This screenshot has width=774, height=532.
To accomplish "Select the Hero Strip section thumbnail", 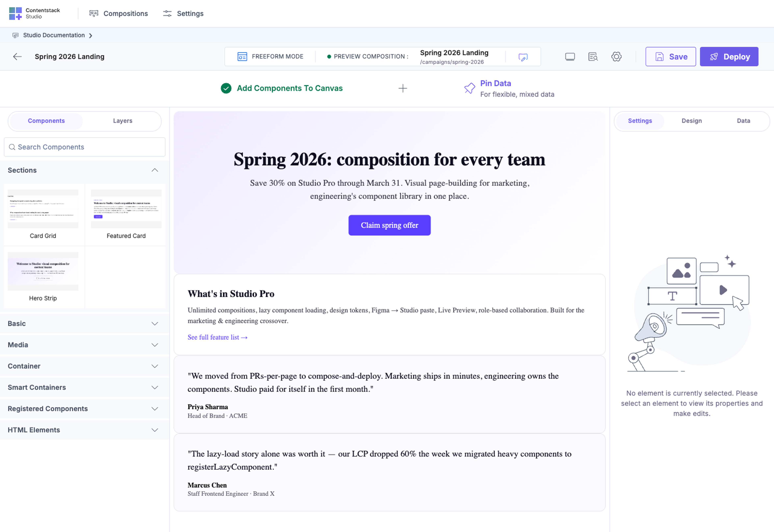I will coord(43,277).
